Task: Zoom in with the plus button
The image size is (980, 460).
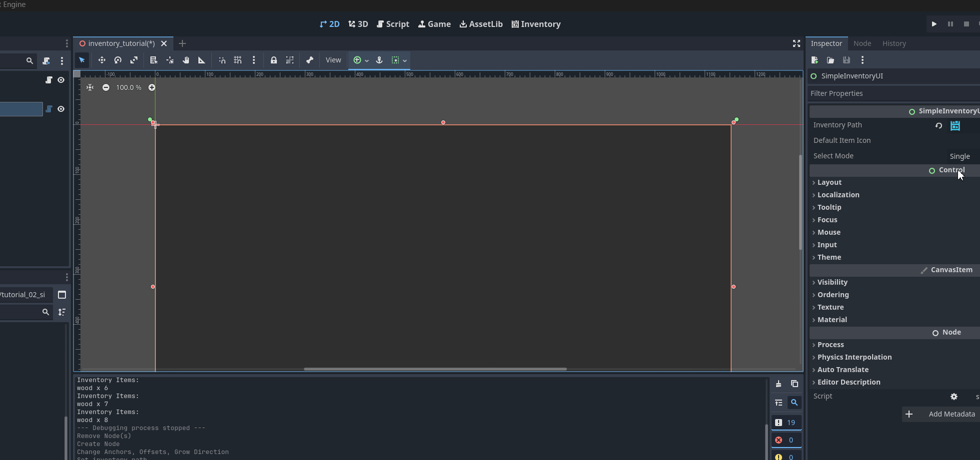Action: 152,87
